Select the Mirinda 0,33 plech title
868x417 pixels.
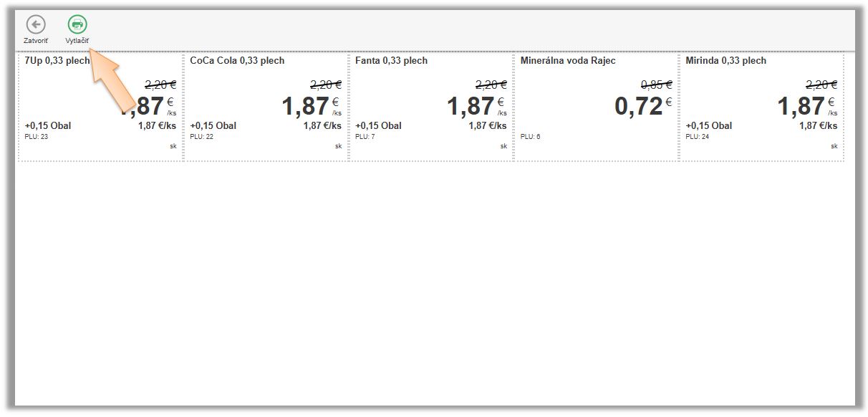pos(725,61)
